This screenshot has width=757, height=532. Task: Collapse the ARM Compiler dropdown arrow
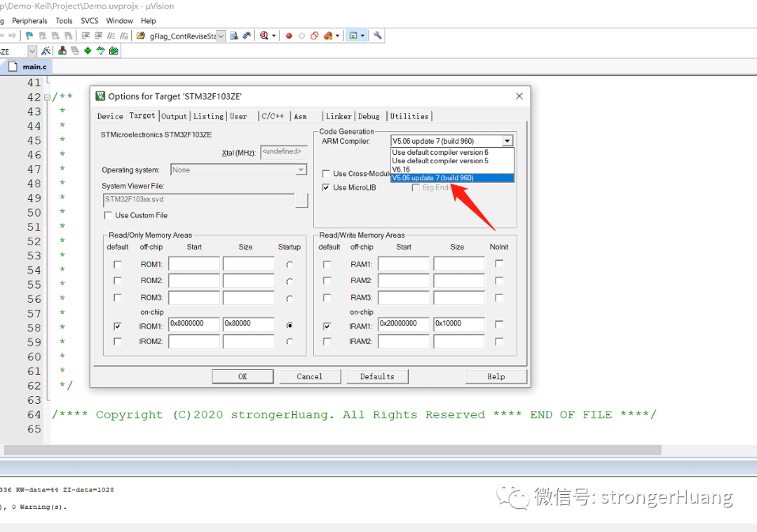click(x=507, y=141)
